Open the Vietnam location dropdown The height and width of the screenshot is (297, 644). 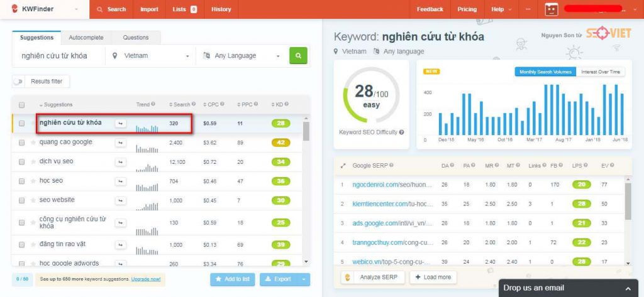point(150,56)
